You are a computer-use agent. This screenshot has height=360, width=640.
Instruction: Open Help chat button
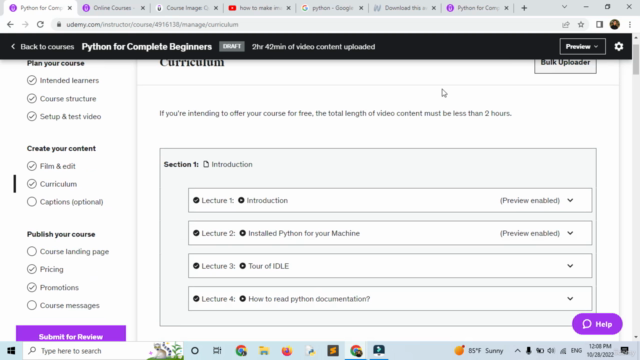[597, 324]
